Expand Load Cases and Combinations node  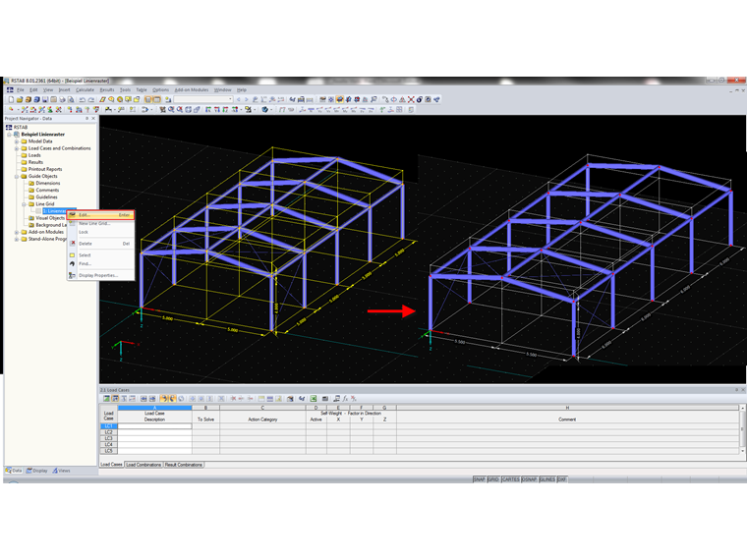(x=17, y=148)
